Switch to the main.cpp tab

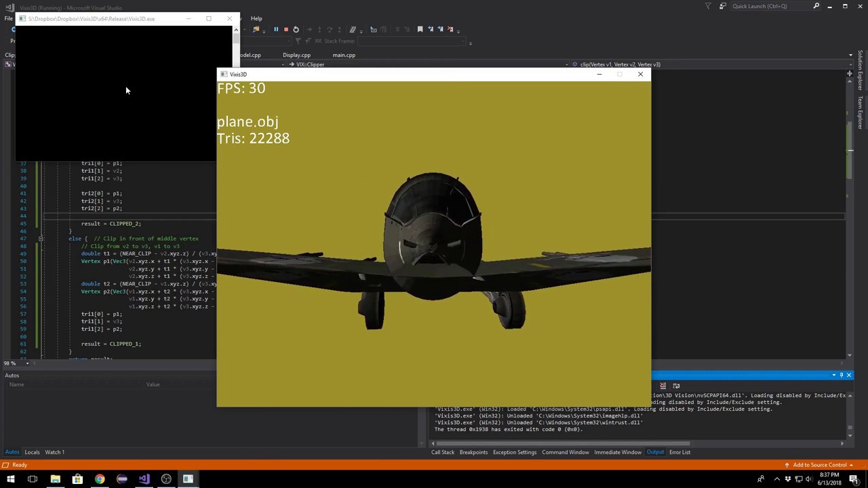coord(344,55)
